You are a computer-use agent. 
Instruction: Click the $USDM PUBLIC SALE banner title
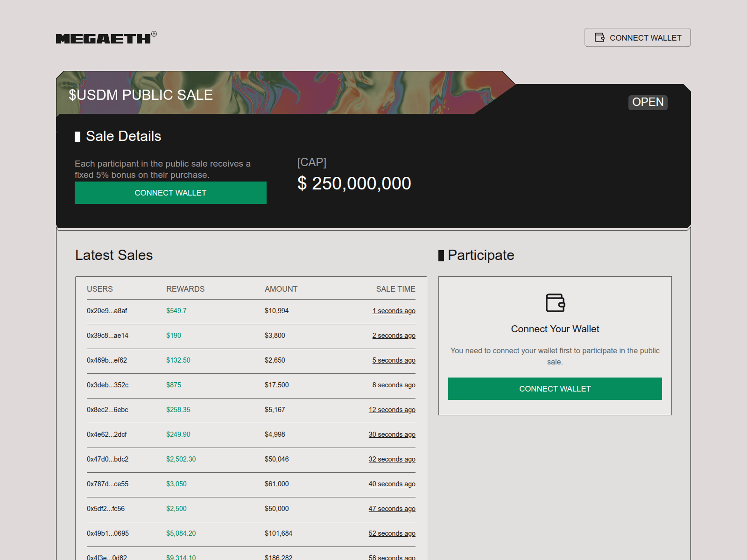(140, 95)
